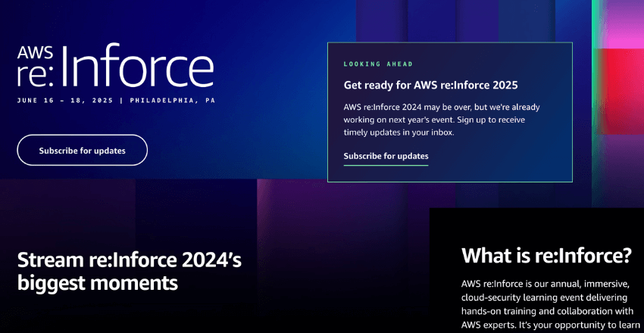Click the Stream re:Inforce 2024's biggest moments heading
The height and width of the screenshot is (333, 644).
click(x=130, y=272)
